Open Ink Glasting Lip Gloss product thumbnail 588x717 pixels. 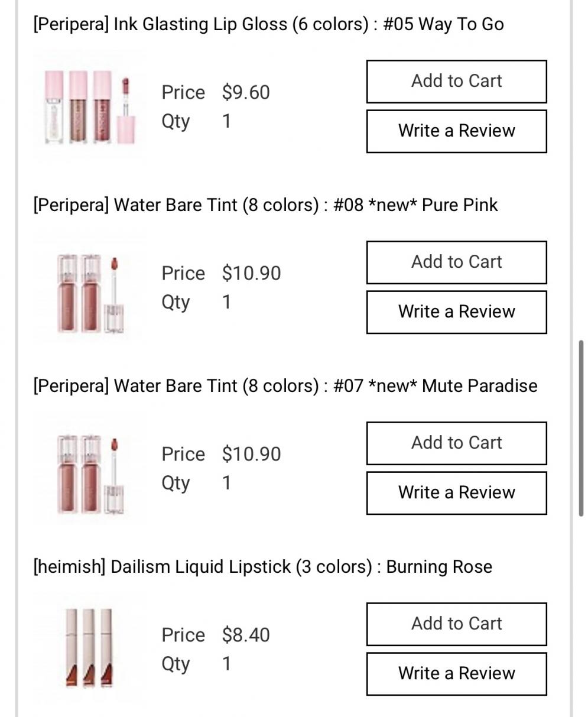click(90, 108)
